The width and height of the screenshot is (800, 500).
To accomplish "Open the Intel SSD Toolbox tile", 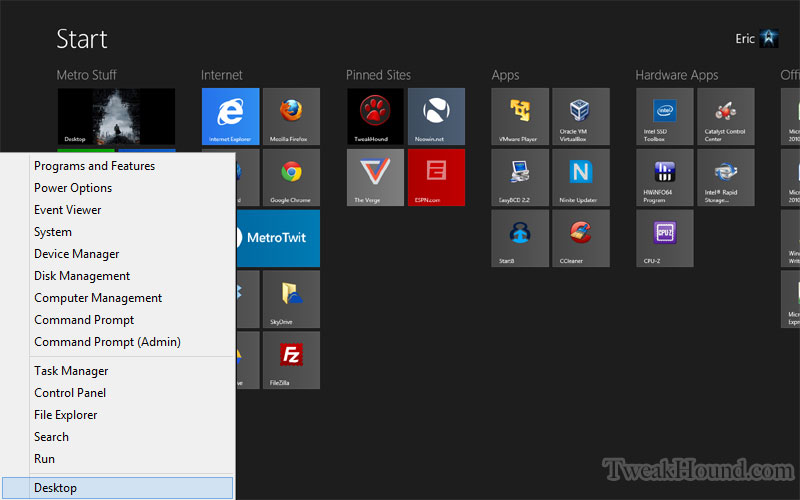I will (x=665, y=116).
